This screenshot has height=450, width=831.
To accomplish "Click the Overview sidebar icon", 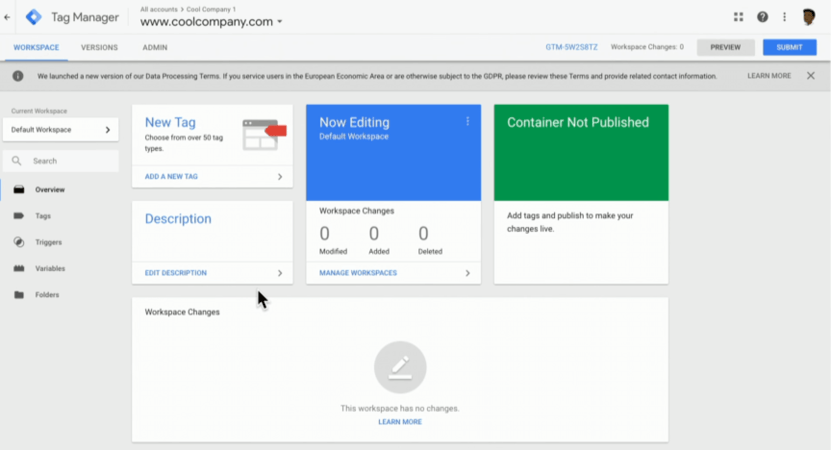I will [x=19, y=189].
